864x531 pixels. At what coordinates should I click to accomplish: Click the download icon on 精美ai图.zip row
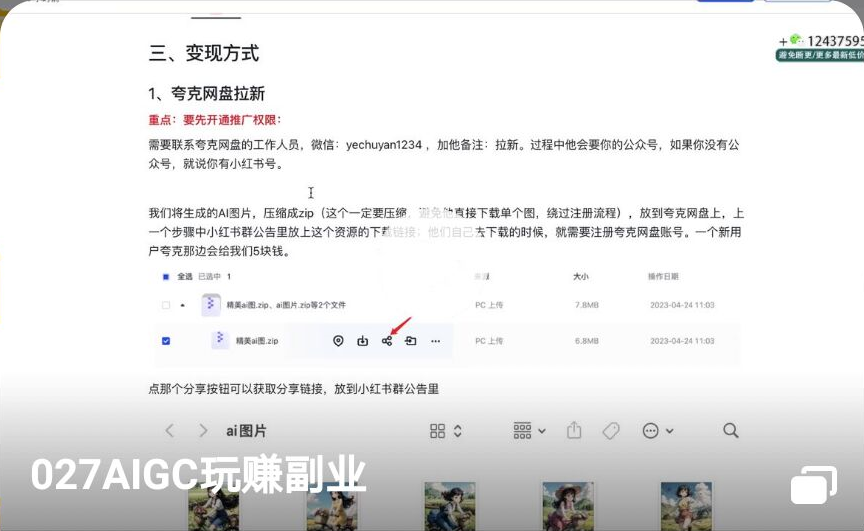pyautogui.click(x=363, y=341)
